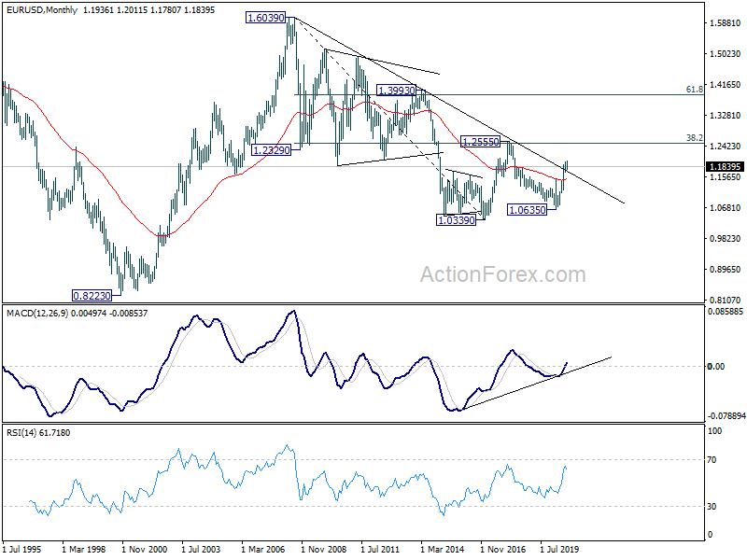This screenshot has height=560, width=747.
Task: Click the 38.2 Fibonacci level label
Action: pos(694,137)
